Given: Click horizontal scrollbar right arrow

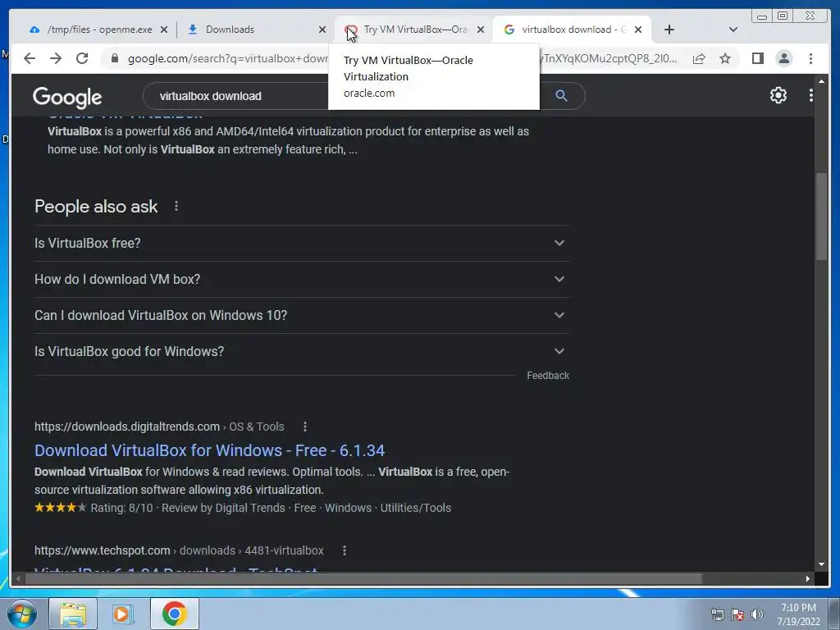Looking at the screenshot, I should pos(808,578).
